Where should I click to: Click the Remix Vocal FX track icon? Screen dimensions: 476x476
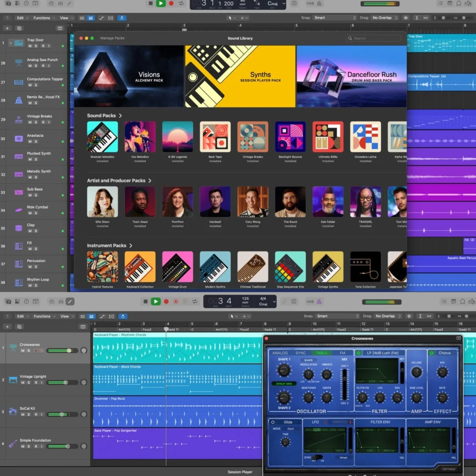[19, 100]
